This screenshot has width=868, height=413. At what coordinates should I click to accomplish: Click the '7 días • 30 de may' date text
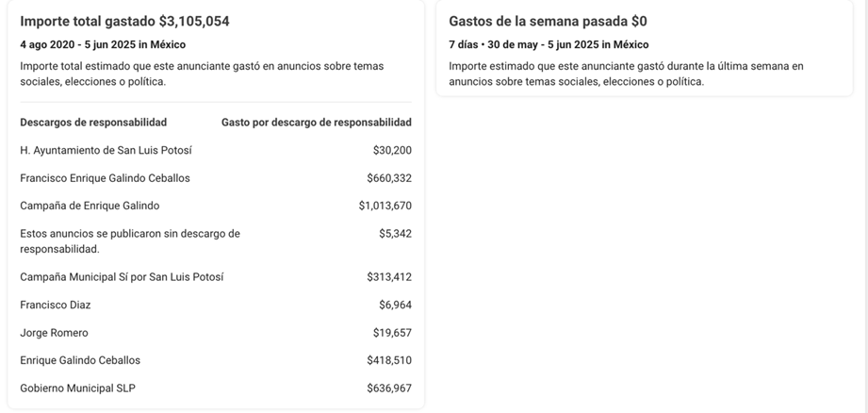[x=493, y=44]
